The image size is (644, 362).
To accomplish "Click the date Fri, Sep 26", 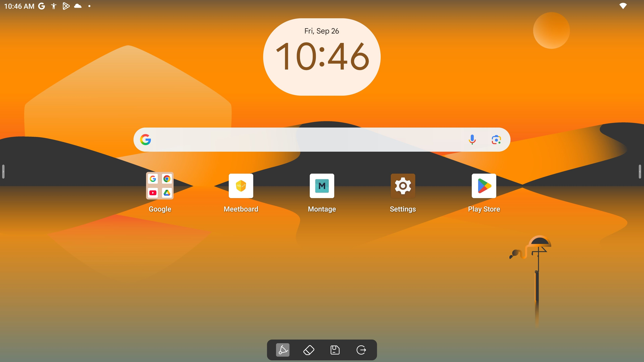I will tap(321, 31).
